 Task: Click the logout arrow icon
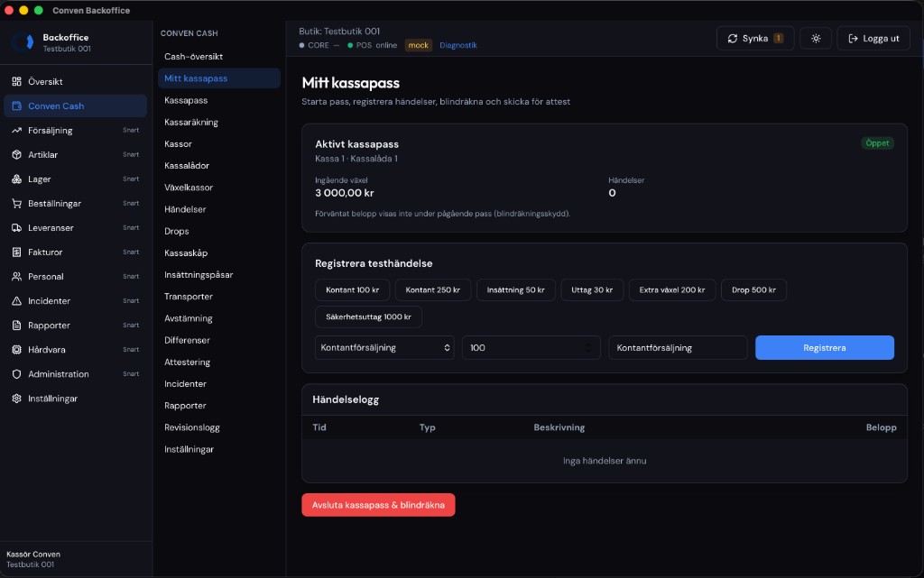[x=853, y=38]
